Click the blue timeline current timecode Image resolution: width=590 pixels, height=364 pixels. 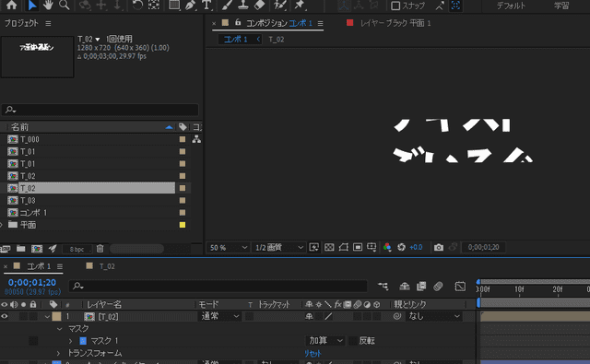click(x=32, y=282)
